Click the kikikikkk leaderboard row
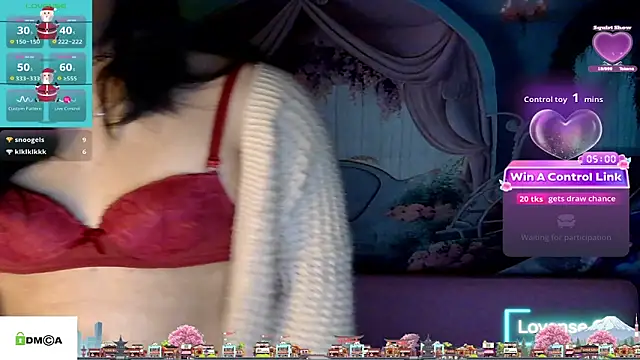 click(46, 151)
